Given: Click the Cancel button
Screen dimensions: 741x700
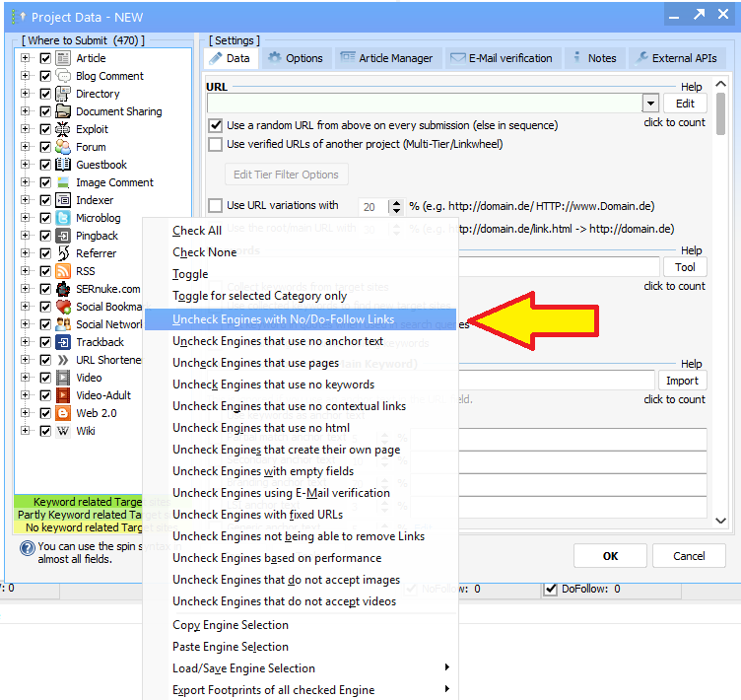Looking at the screenshot, I should (689, 556).
